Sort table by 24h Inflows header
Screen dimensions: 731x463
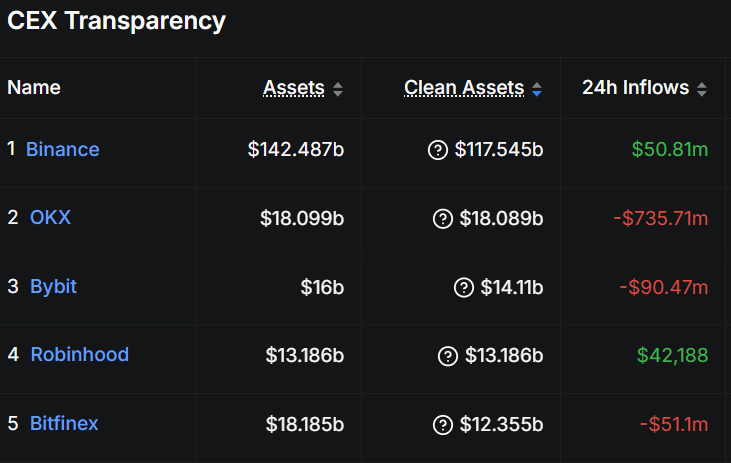[x=636, y=88]
